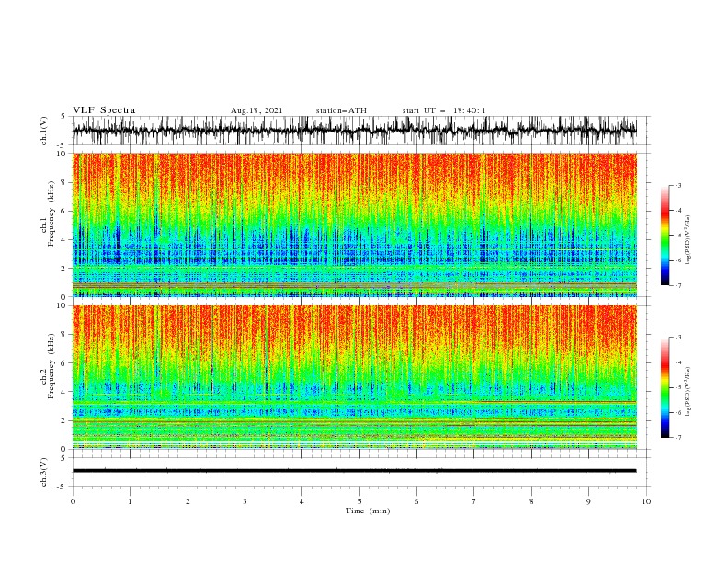Viewport: 728px width, 563px height.
Task: Click the lower color bar 'log(PSD)(V²/Hz)' label
Action: tap(688, 391)
